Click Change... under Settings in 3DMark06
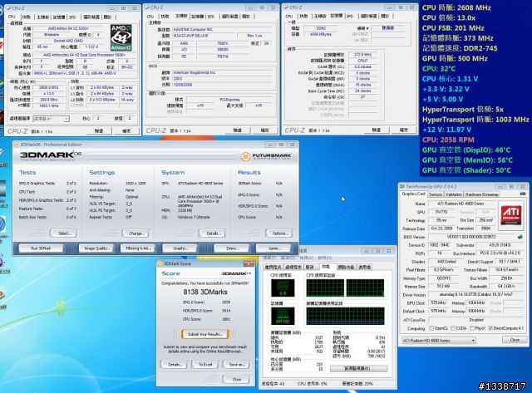532x393 pixels. [x=135, y=233]
